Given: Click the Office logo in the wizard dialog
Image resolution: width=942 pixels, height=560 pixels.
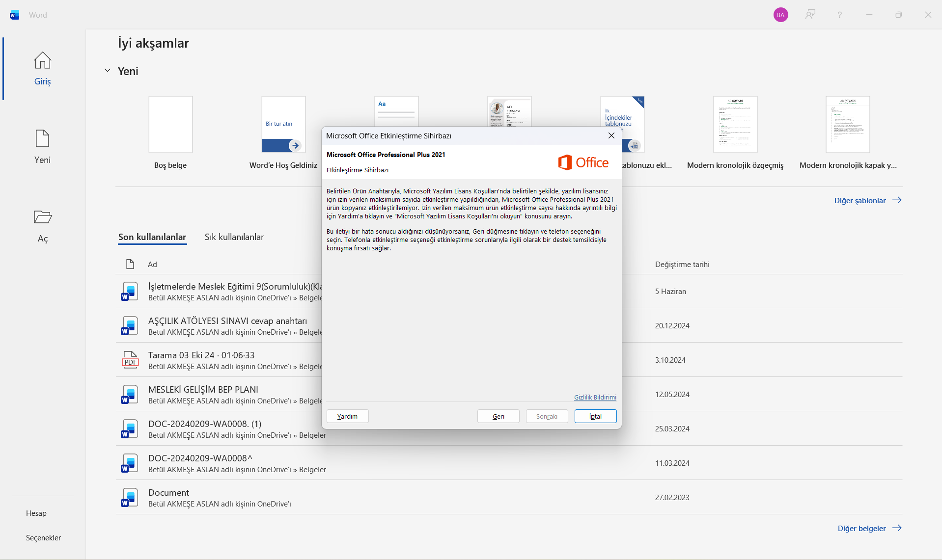Looking at the screenshot, I should coord(583,162).
